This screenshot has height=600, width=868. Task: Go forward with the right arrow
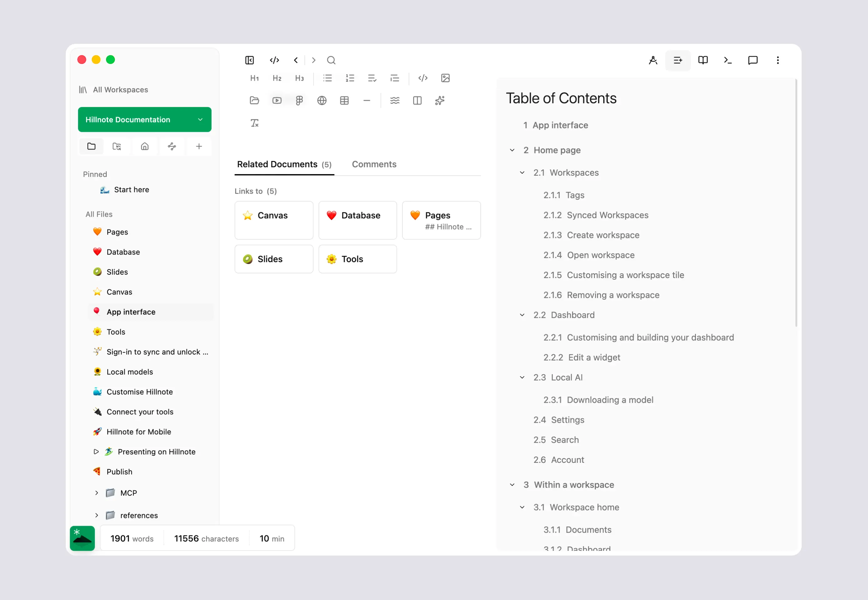(314, 60)
